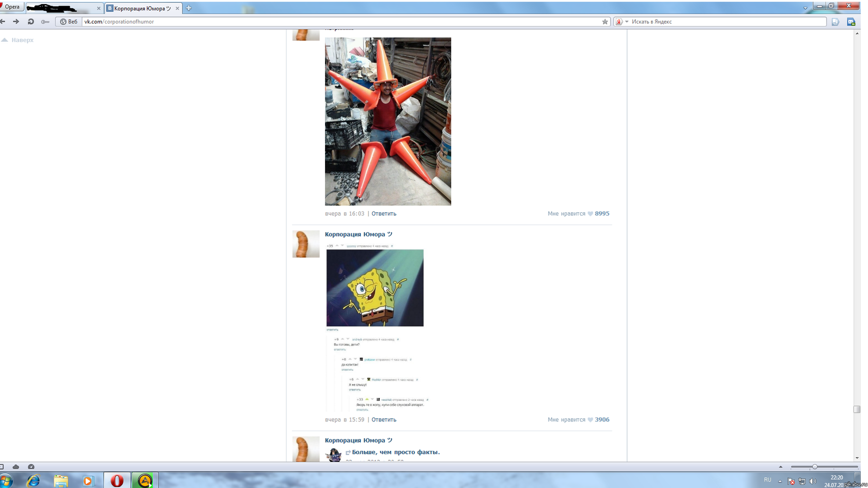Close the redacted first browser tab
Viewport: 868px width, 488px height.
(x=99, y=8)
